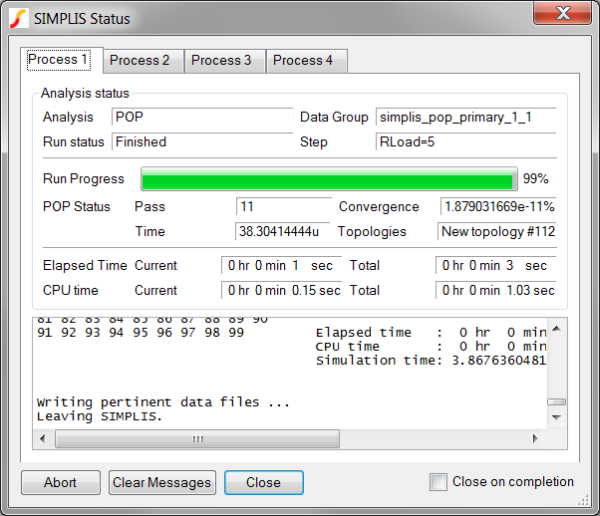Click the horizontal scroll right arrow
The height and width of the screenshot is (516, 600).
point(535,438)
